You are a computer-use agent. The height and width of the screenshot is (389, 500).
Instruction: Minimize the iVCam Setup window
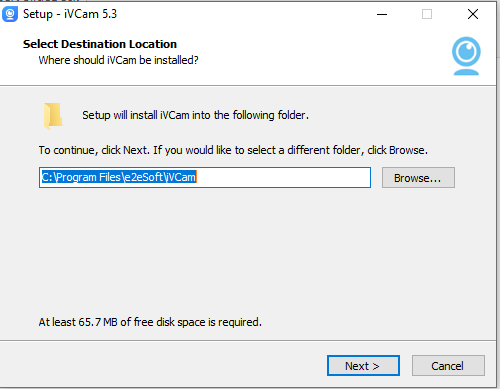coord(382,14)
